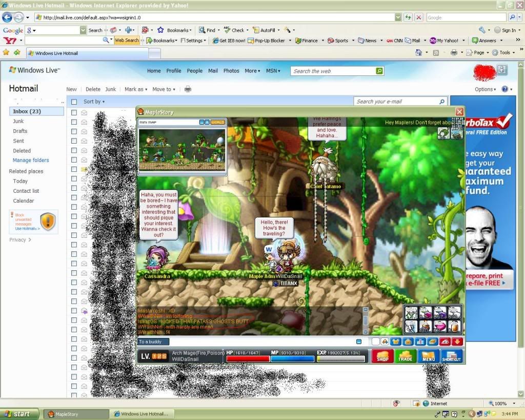Check the box beside the purple-arrow envelope message
The height and width of the screenshot is (420, 525).
pos(74,311)
